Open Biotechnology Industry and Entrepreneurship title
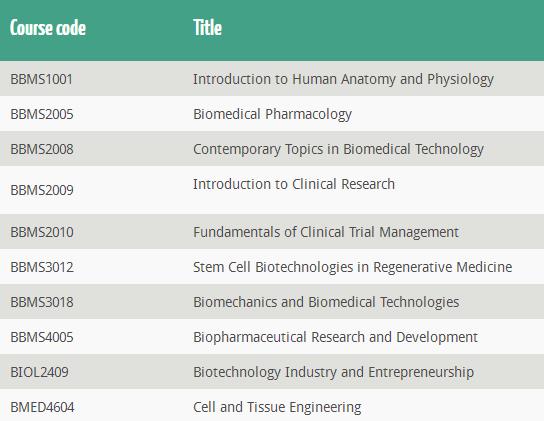This screenshot has width=544, height=421. click(x=333, y=373)
